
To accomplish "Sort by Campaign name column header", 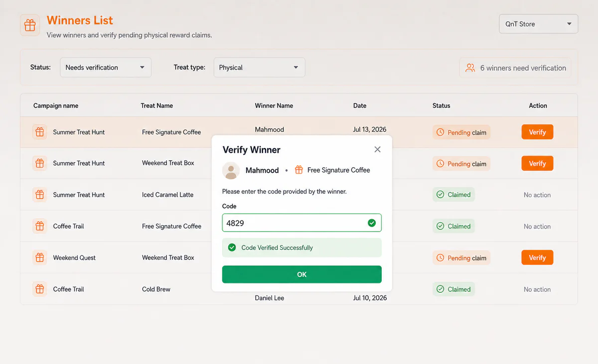I will click(x=56, y=106).
